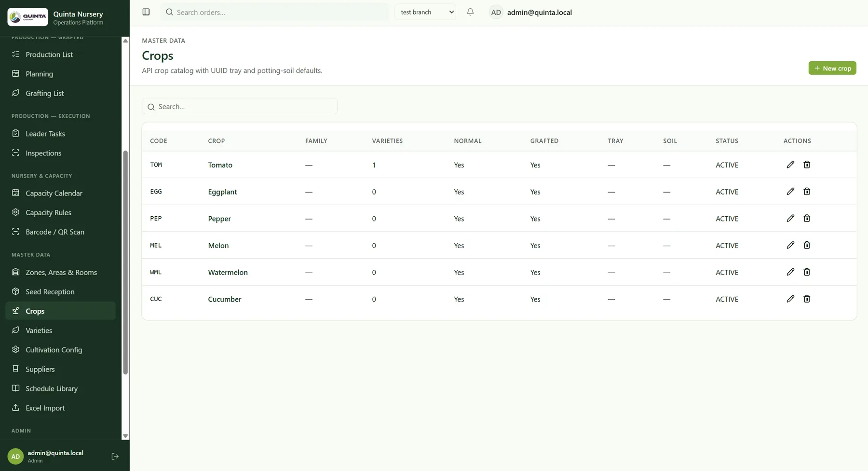Screen dimensions: 868x471
Task: Open Varieties in Master Data
Action: [60, 331]
